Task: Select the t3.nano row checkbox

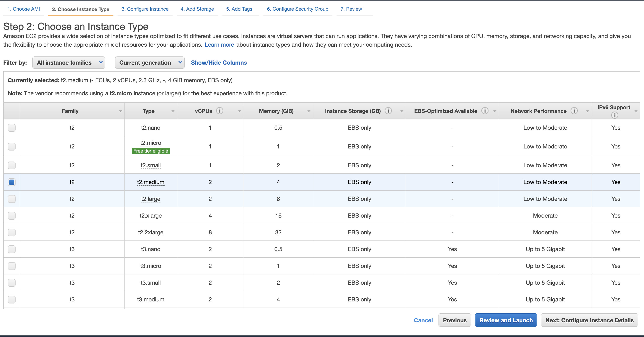Action: point(11,249)
